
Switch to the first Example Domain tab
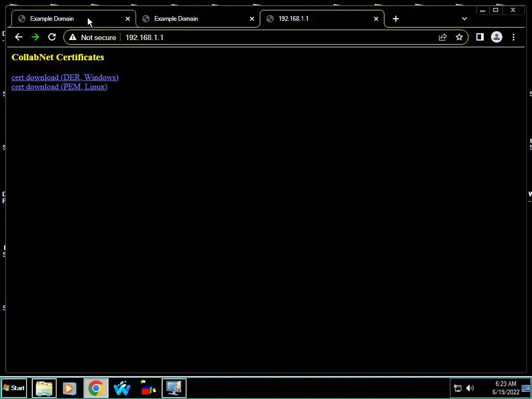73,19
